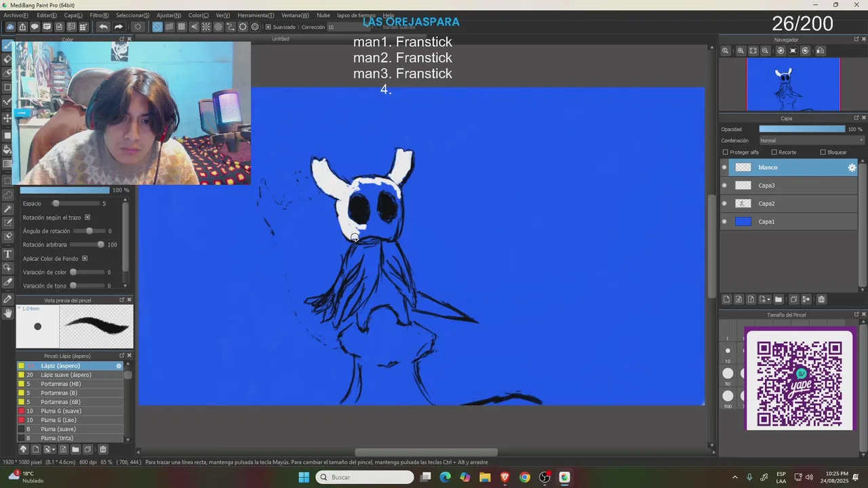Enable parallel lines snap guide
The image size is (868, 488).
pyautogui.click(x=170, y=27)
